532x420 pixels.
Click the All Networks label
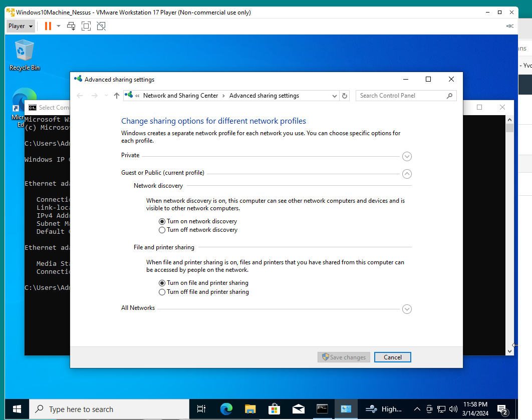tap(138, 308)
